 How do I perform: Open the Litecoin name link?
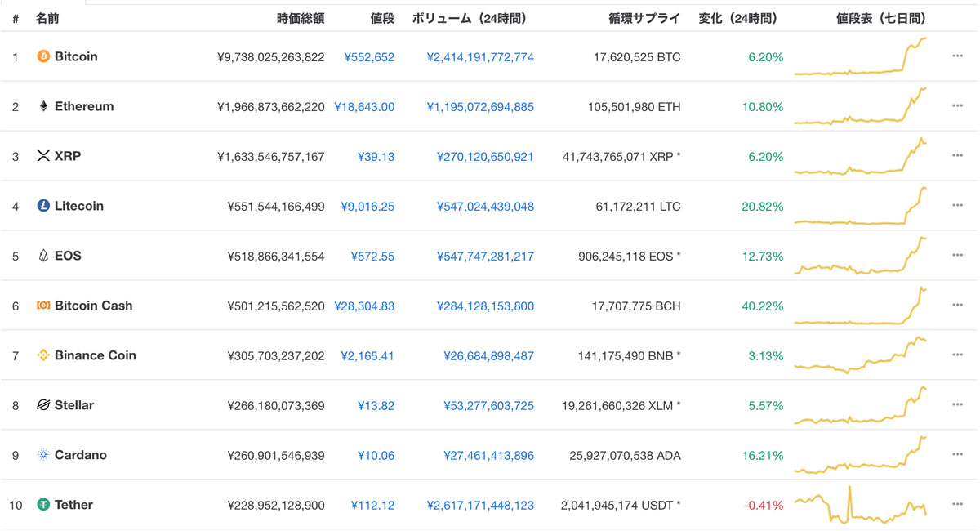tap(79, 206)
